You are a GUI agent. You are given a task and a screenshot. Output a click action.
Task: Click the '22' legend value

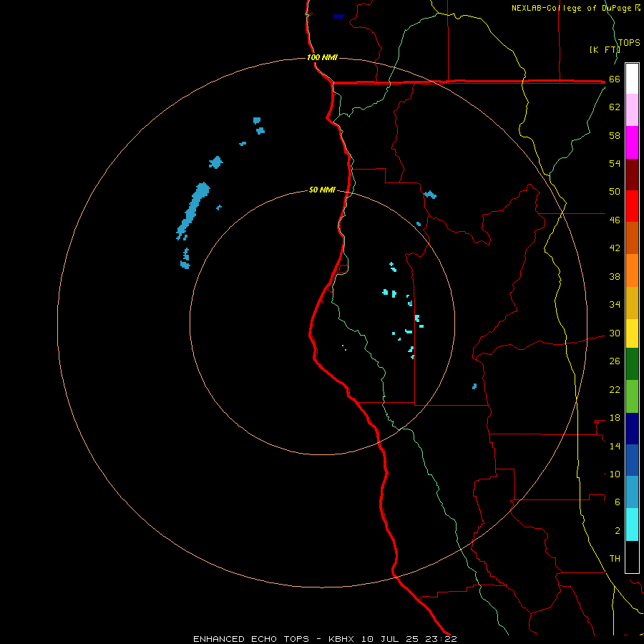[x=615, y=389]
